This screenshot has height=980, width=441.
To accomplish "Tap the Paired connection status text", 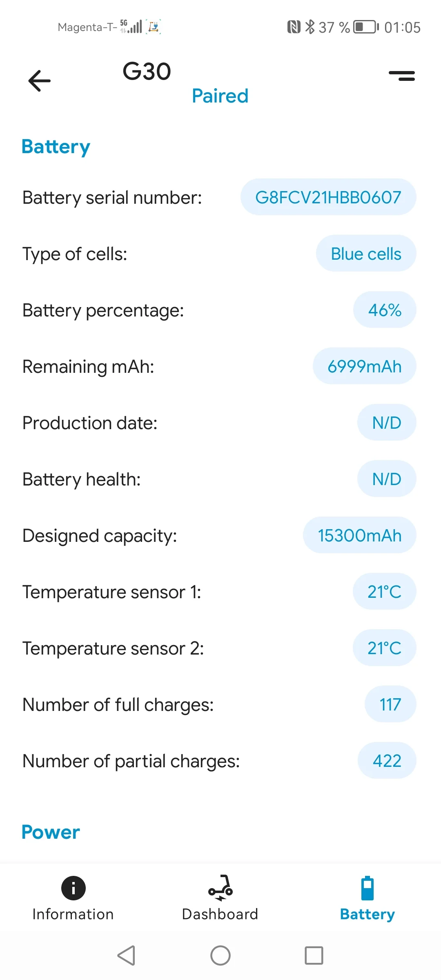I will (220, 96).
